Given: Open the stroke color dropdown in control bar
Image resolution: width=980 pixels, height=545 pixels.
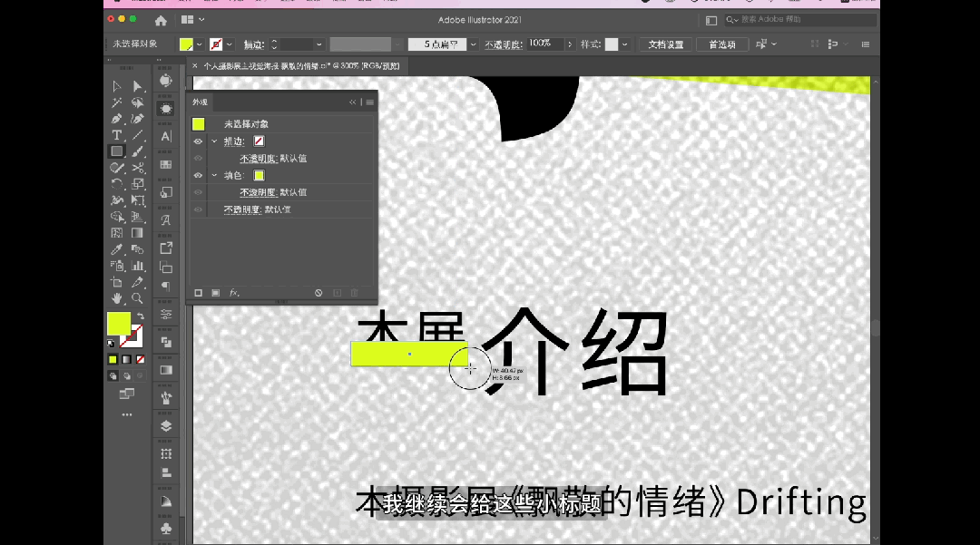Looking at the screenshot, I should (x=230, y=44).
